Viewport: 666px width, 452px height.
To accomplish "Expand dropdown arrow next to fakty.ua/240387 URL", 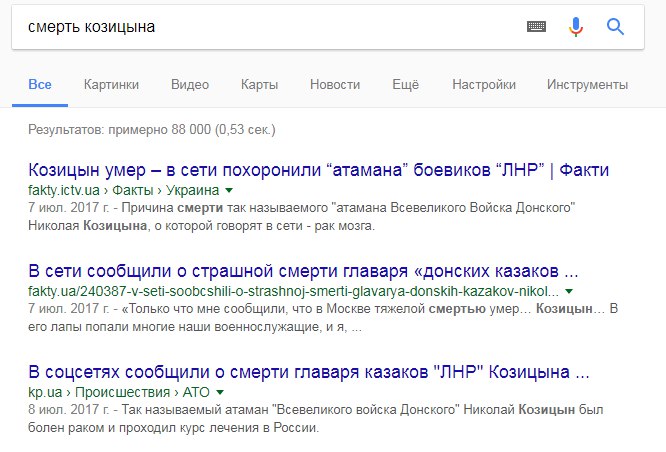I will 569,291.
